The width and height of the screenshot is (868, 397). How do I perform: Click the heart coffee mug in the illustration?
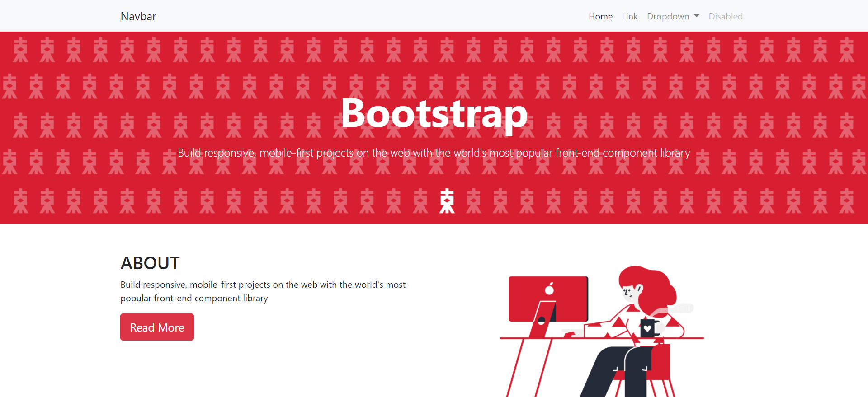[x=647, y=327]
